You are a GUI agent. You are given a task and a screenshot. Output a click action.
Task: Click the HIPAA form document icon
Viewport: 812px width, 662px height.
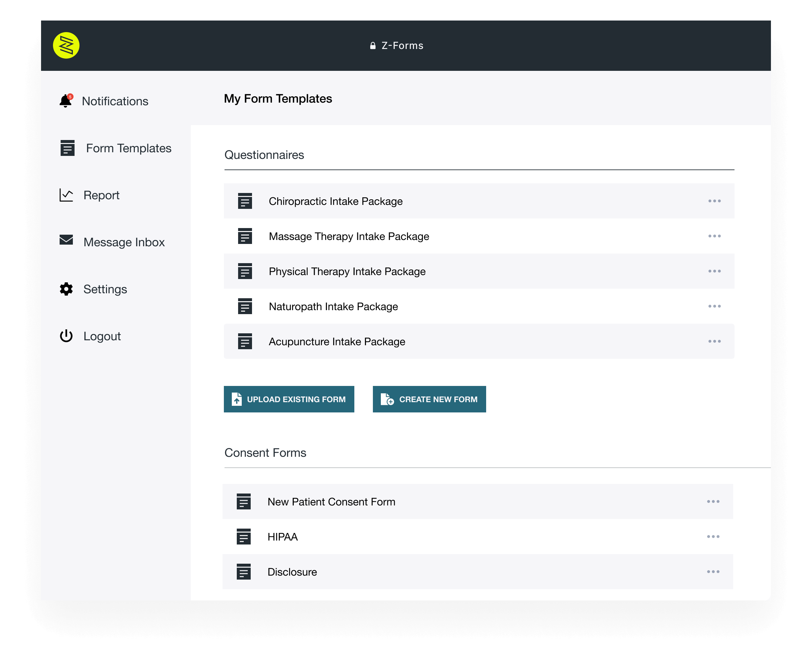click(x=243, y=537)
